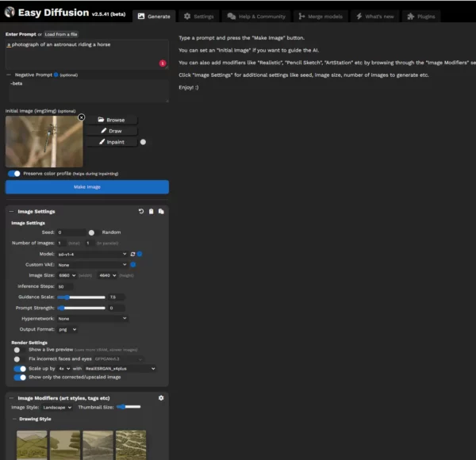This screenshot has width=476, height=460.
Task: Click the refresh models icon
Action: [132, 254]
